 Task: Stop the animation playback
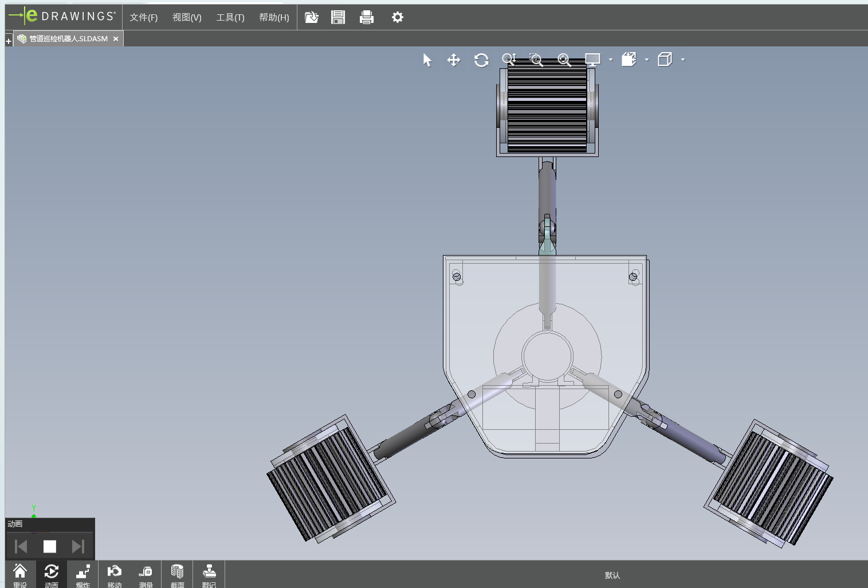click(x=50, y=547)
